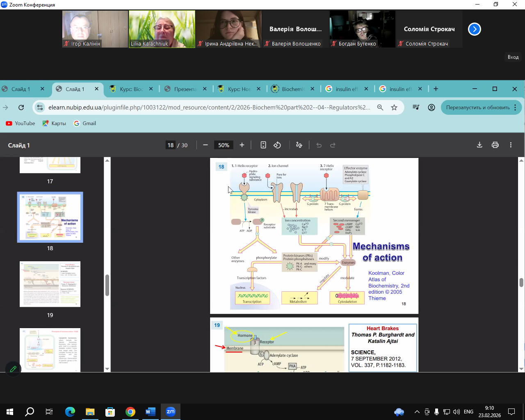Click the PDF print icon
Screen dimensions: 525x420
click(495, 145)
